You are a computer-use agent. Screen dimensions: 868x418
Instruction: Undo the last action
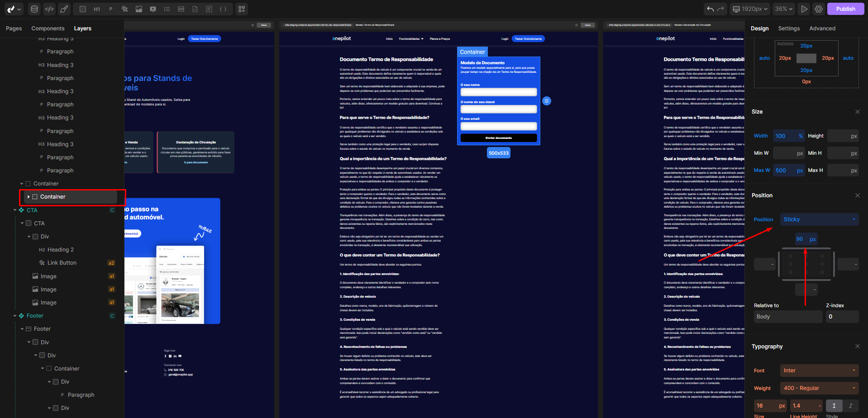click(711, 9)
